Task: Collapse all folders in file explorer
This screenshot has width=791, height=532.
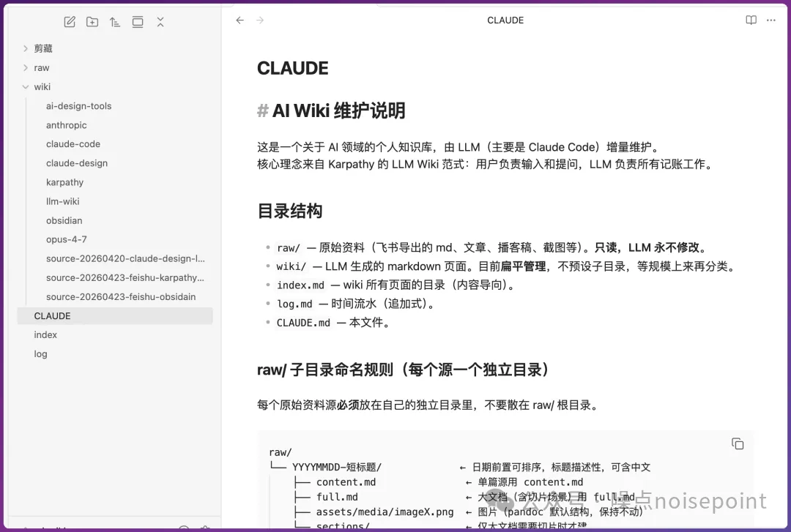Action: 160,22
